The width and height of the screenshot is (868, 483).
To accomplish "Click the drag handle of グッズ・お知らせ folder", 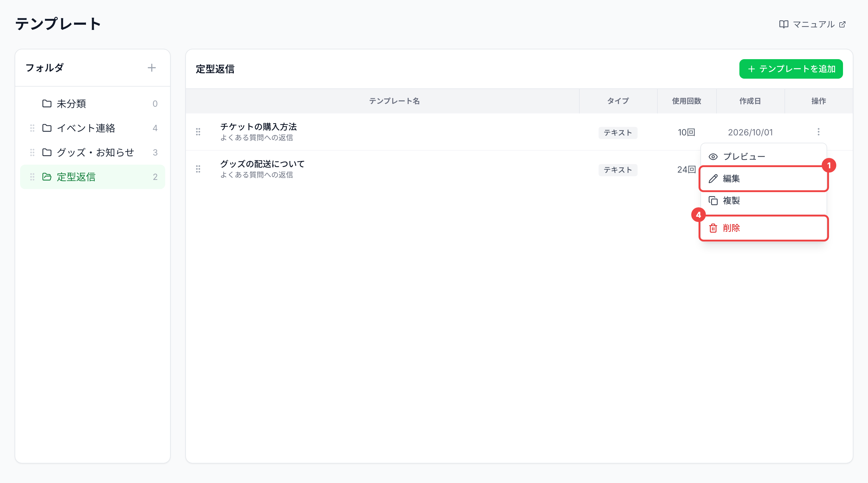I will point(32,152).
